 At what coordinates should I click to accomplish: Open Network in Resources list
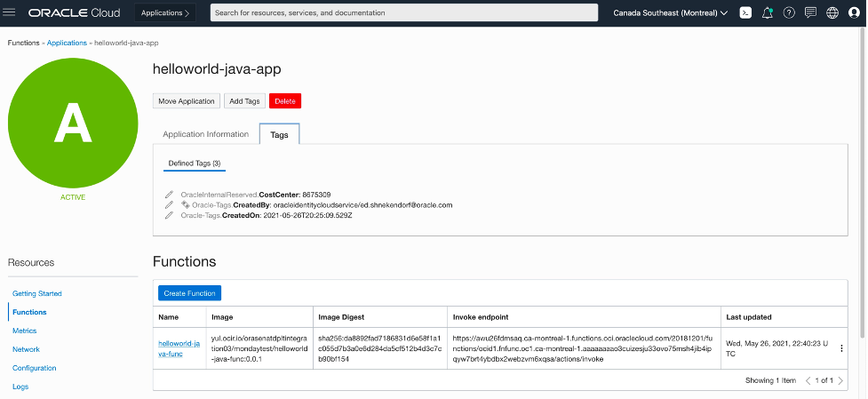[26, 349]
